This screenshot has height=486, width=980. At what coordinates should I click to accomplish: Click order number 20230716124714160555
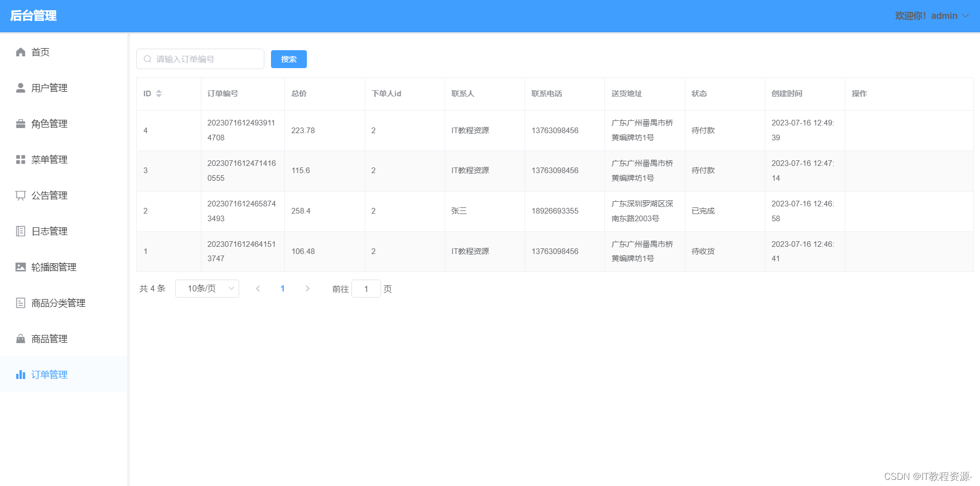coord(241,171)
